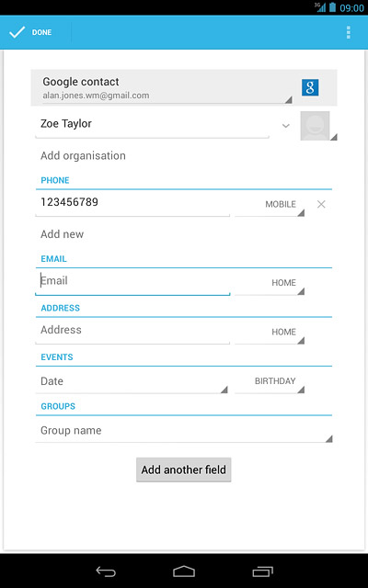Image resolution: width=368 pixels, height=588 pixels.
Task: Tap Add new under phone section
Action: pos(62,234)
